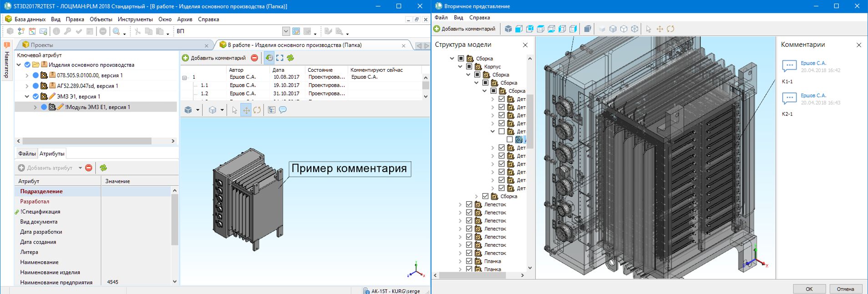Open the Добавить атрибут dropdown arrow
The height and width of the screenshot is (294, 868).
coord(80,168)
